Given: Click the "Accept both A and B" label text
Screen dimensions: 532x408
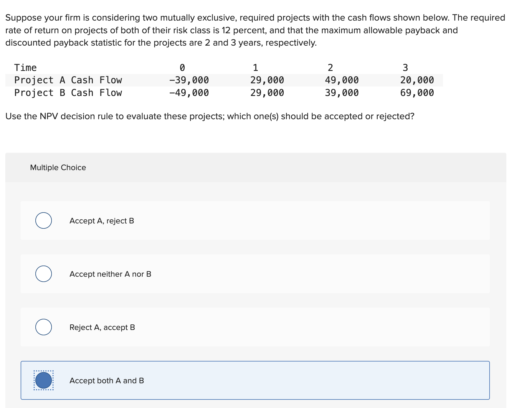Looking at the screenshot, I should click(106, 381).
